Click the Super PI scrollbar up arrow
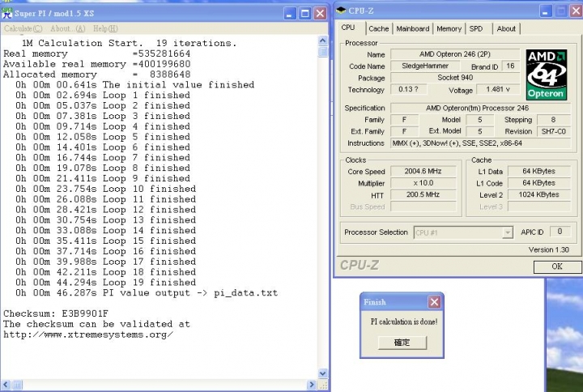583x392 pixels. pos(323,40)
